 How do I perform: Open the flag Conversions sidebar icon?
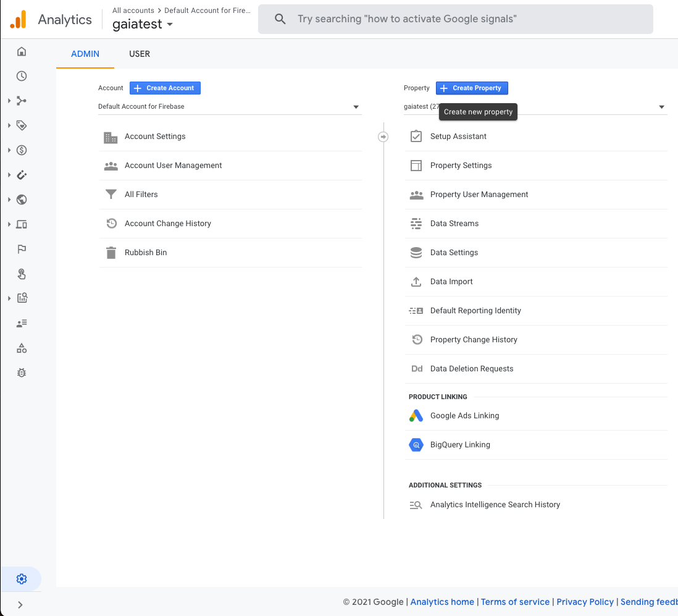tap(22, 249)
